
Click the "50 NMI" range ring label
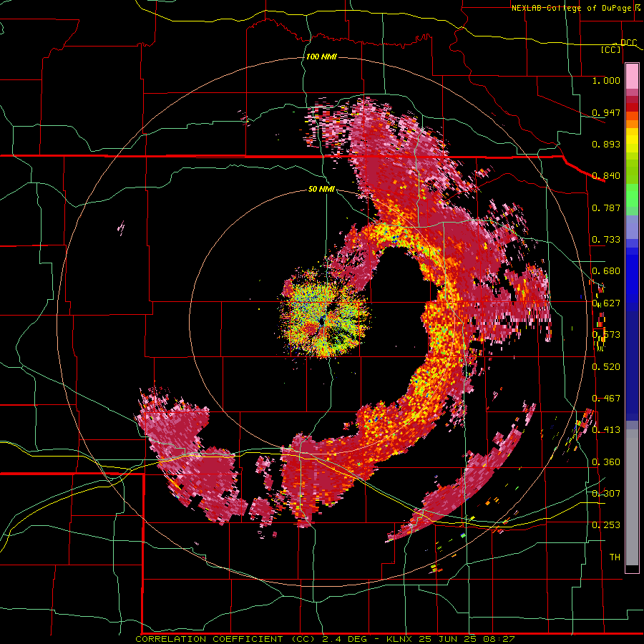click(321, 190)
